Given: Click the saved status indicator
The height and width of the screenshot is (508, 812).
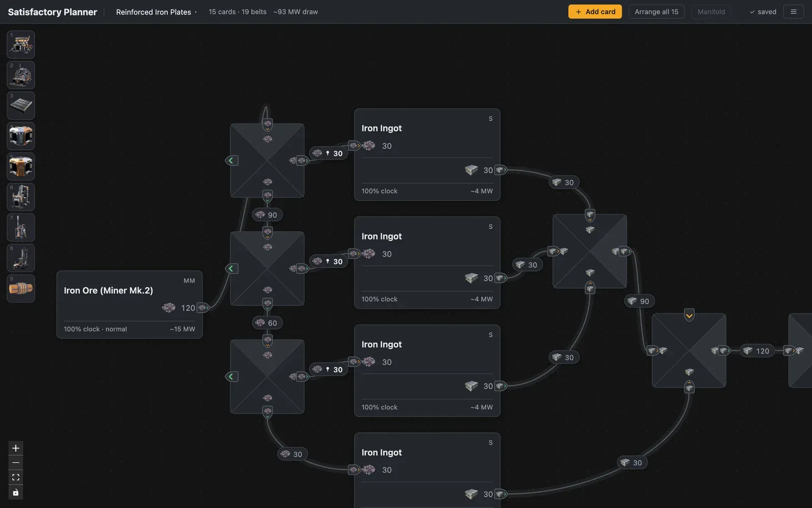Looking at the screenshot, I should pos(763,12).
